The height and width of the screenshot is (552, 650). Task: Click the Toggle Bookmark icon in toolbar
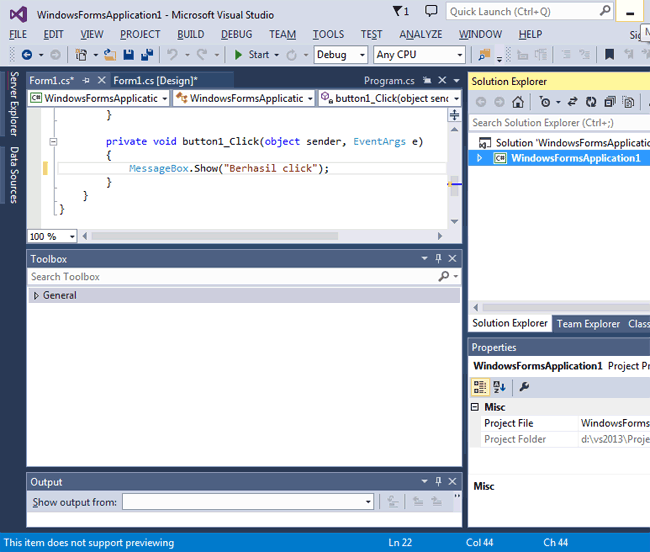[x=609, y=55]
